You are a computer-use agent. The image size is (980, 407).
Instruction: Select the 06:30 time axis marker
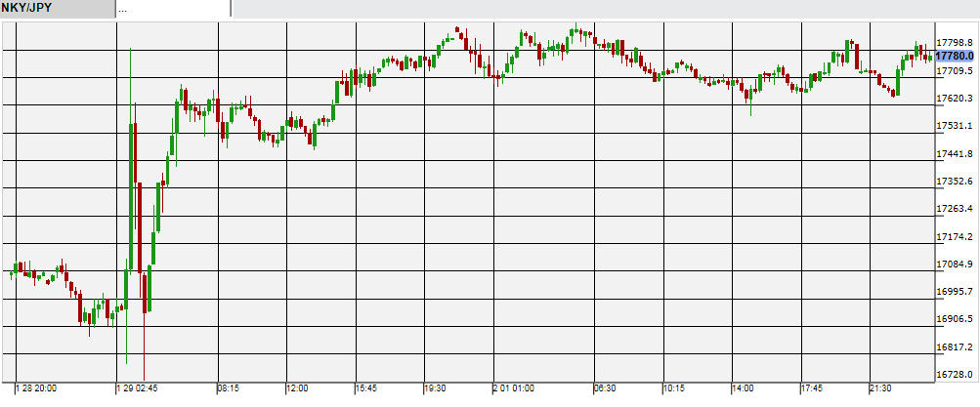click(x=604, y=388)
